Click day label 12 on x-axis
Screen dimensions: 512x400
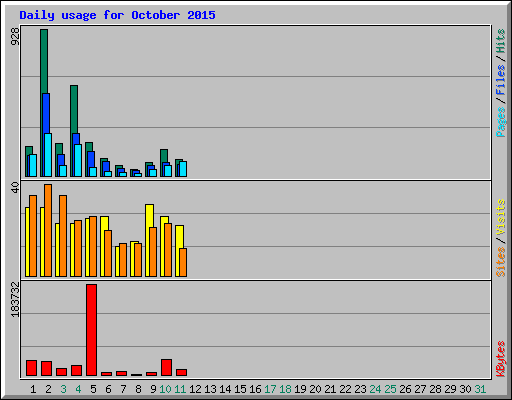click(195, 389)
